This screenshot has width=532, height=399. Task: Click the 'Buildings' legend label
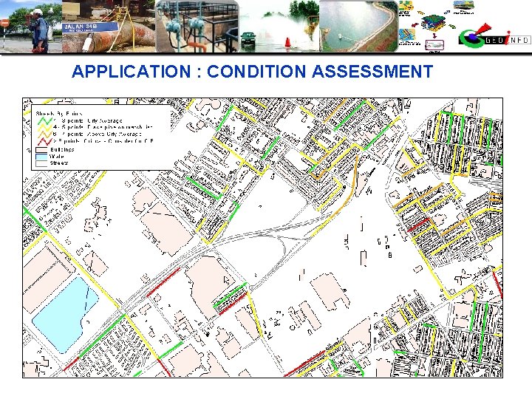coord(62,149)
